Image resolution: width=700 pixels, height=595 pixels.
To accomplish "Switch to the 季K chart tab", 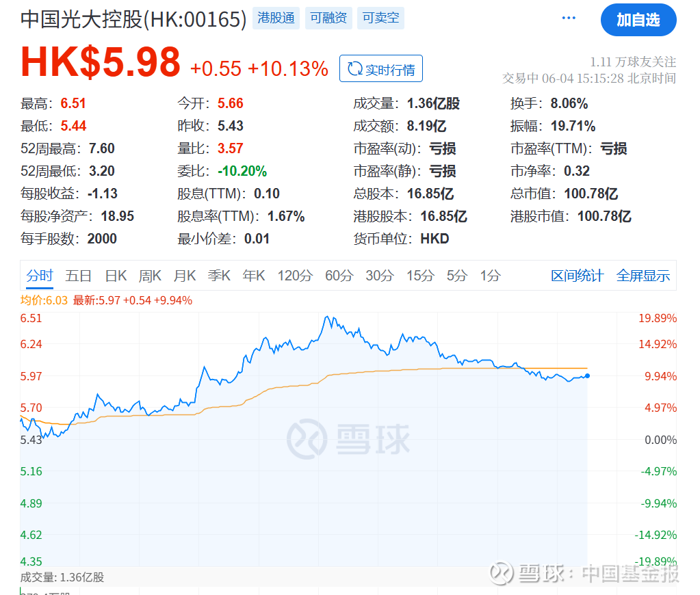I will coord(219,276).
